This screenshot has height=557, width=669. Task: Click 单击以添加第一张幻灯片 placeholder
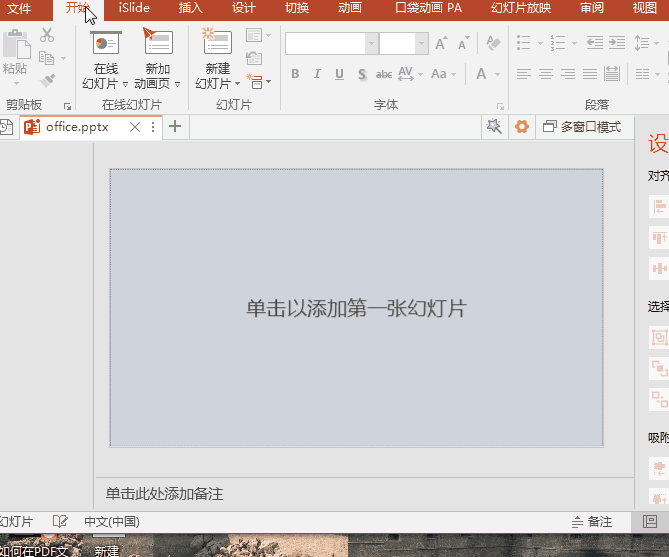click(356, 308)
